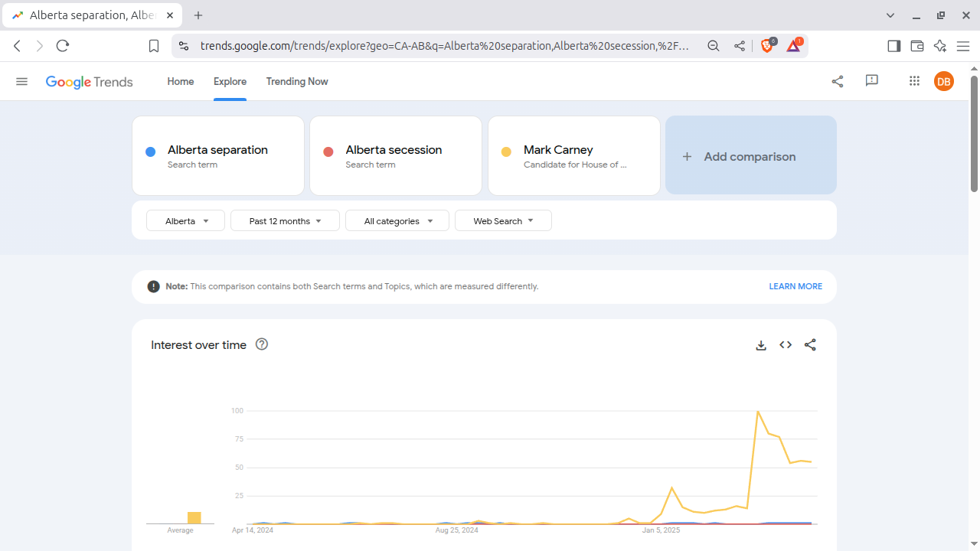
Task: Click the address bar share icon
Action: pos(740,46)
